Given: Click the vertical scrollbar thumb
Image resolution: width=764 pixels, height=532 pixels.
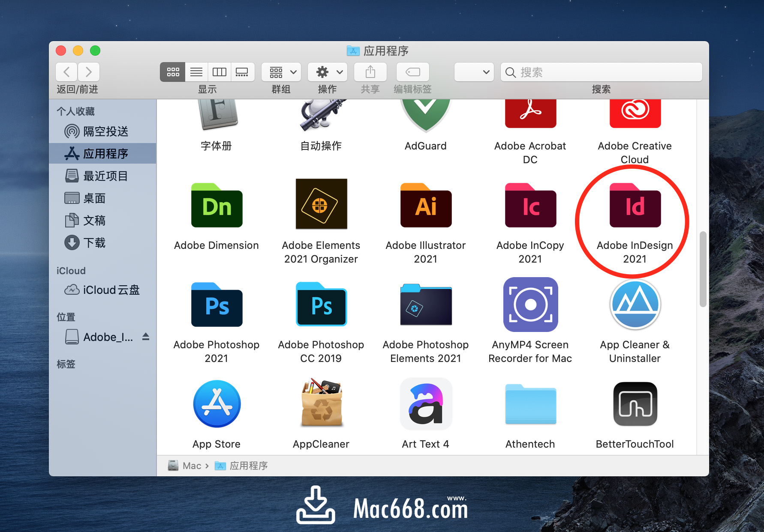Looking at the screenshot, I should (703, 269).
